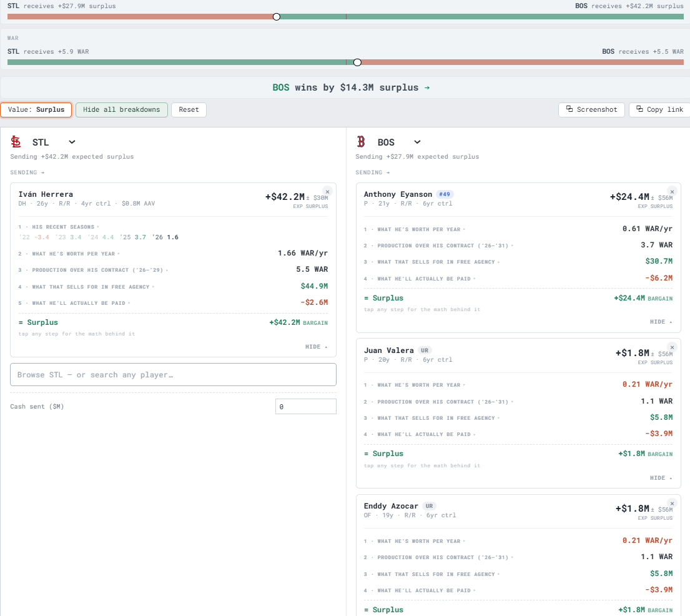Viewport: 690px width, 616px height.
Task: Remove Juan Valera with the X icon
Action: [672, 347]
